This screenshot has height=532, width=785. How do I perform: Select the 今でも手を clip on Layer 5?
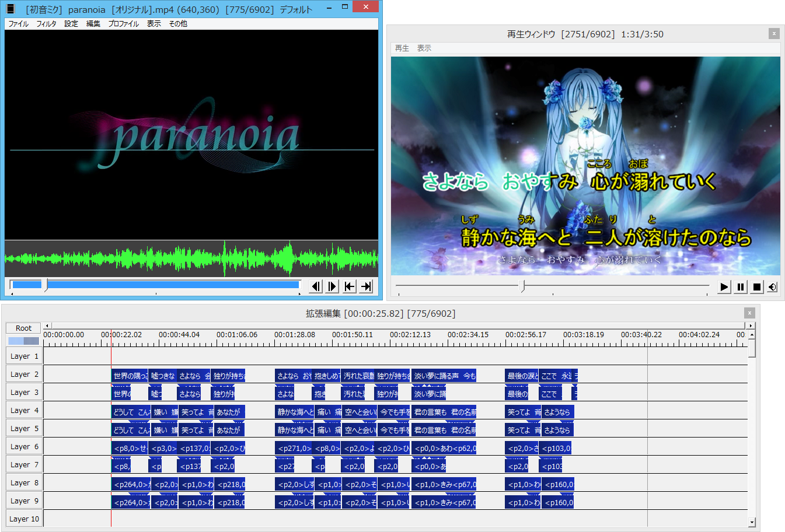coord(395,430)
